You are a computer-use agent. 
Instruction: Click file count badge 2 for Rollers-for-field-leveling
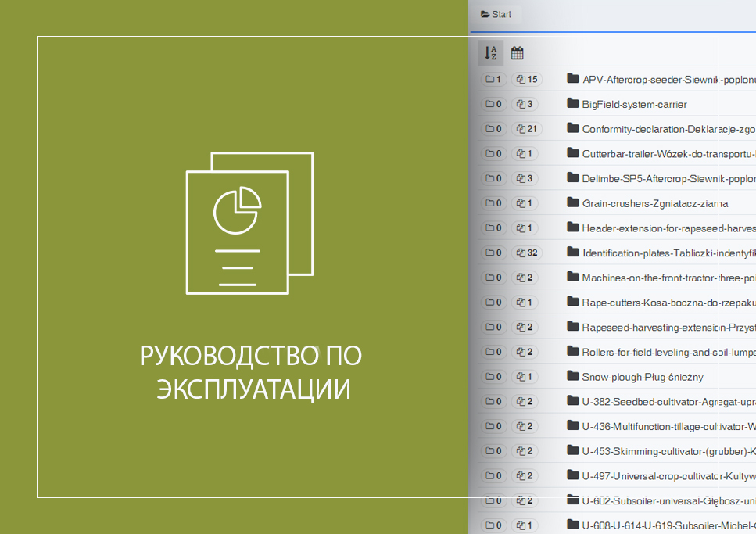click(x=525, y=352)
